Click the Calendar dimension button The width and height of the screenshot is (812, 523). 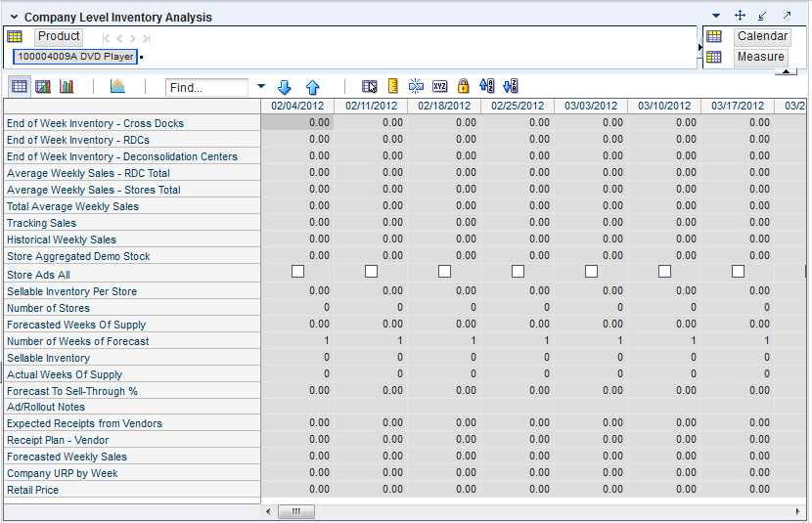[x=762, y=36]
